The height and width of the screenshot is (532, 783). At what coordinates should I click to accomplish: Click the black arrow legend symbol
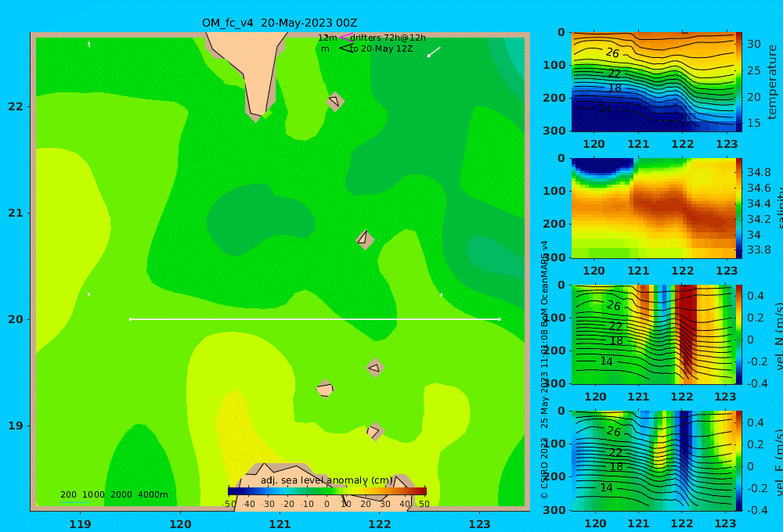pos(346,49)
